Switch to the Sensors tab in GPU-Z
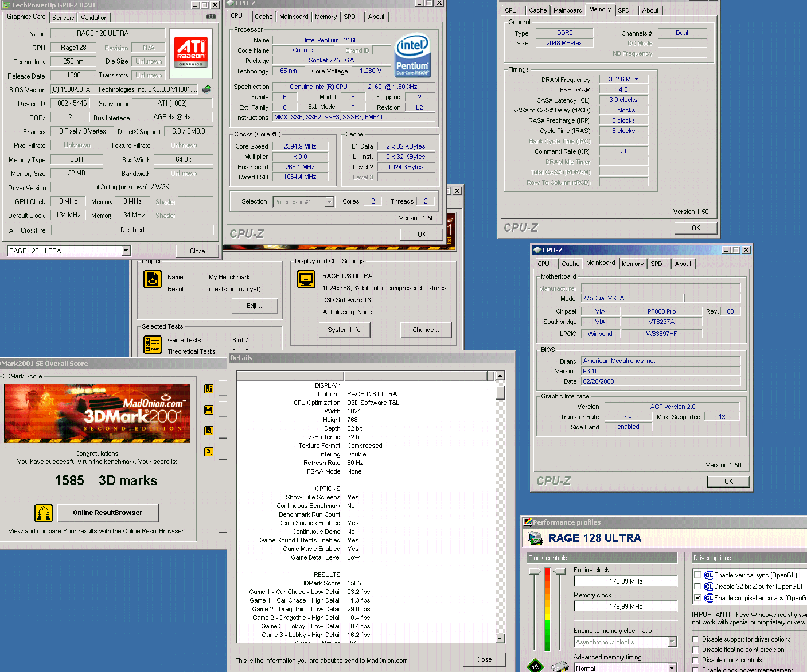 [63, 18]
